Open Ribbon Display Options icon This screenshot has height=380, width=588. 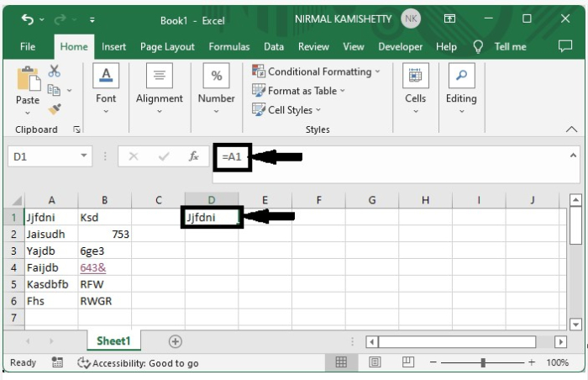tap(449, 18)
